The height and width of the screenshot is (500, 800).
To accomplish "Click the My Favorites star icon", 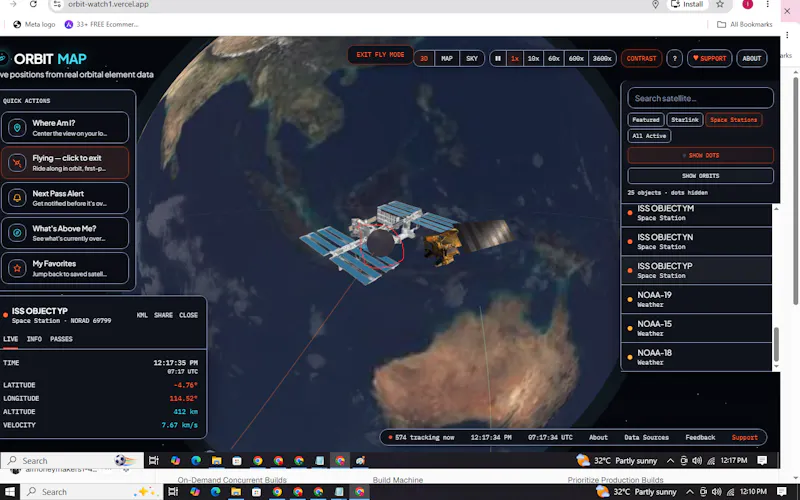I will 17,268.
